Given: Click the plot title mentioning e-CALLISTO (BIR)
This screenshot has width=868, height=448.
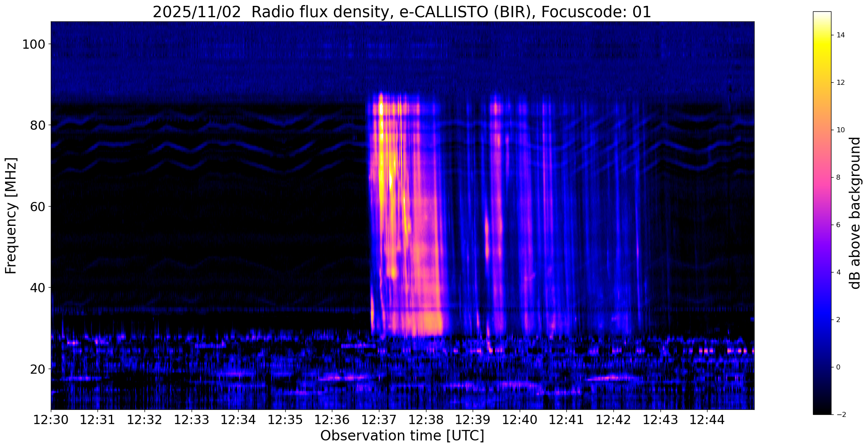Looking at the screenshot, I should (402, 12).
